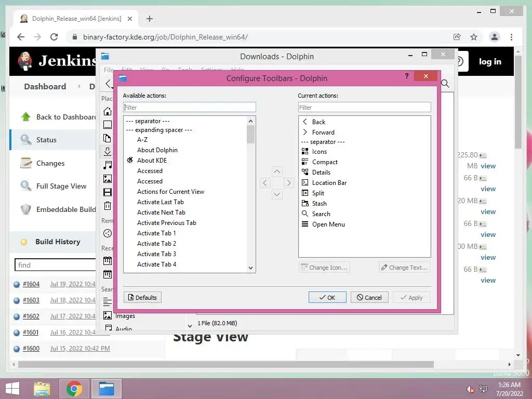
Task: Move selected action up with arrow button
Action: (x=277, y=171)
